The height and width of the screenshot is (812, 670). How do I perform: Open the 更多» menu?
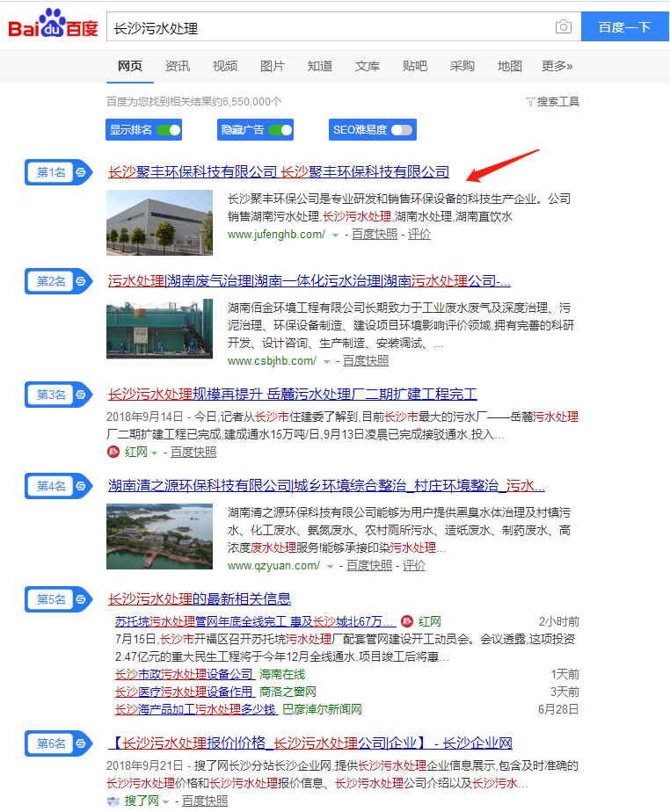[x=557, y=66]
